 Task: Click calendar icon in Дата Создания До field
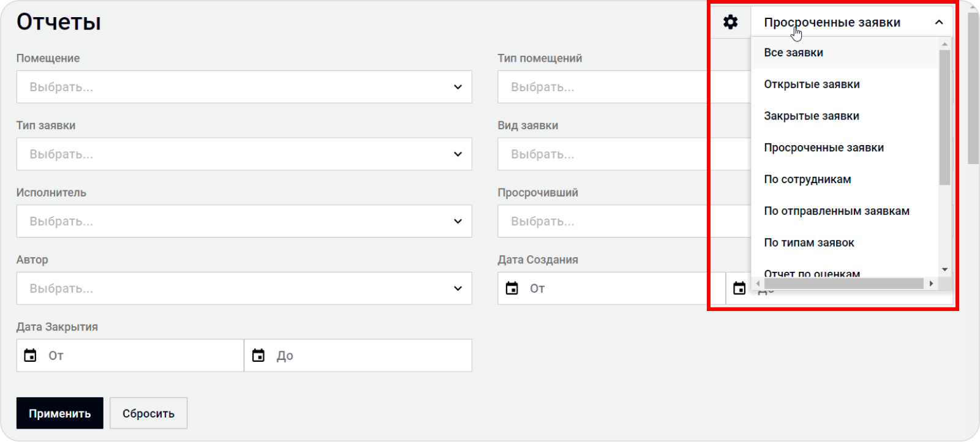coord(739,288)
